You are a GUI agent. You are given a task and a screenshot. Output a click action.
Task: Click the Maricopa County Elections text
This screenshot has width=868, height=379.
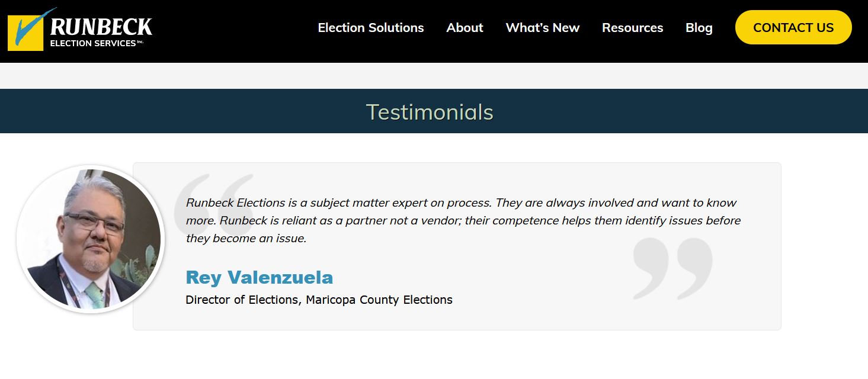pos(379,300)
